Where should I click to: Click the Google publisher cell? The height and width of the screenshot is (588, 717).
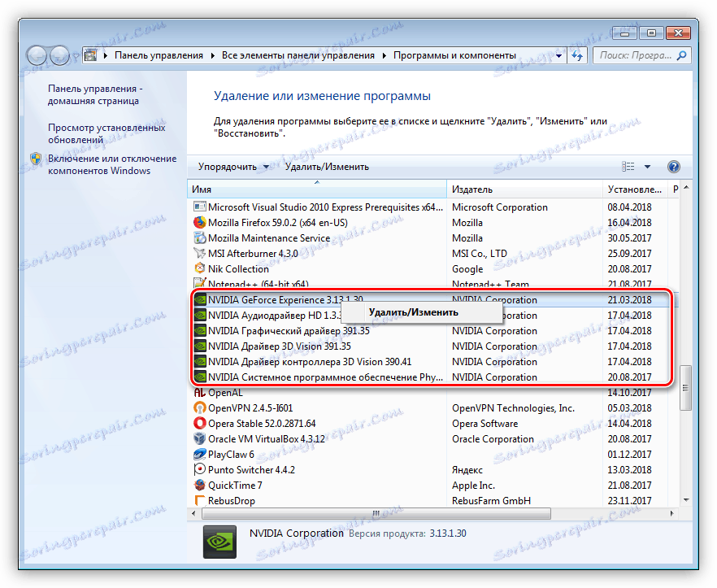(x=467, y=268)
